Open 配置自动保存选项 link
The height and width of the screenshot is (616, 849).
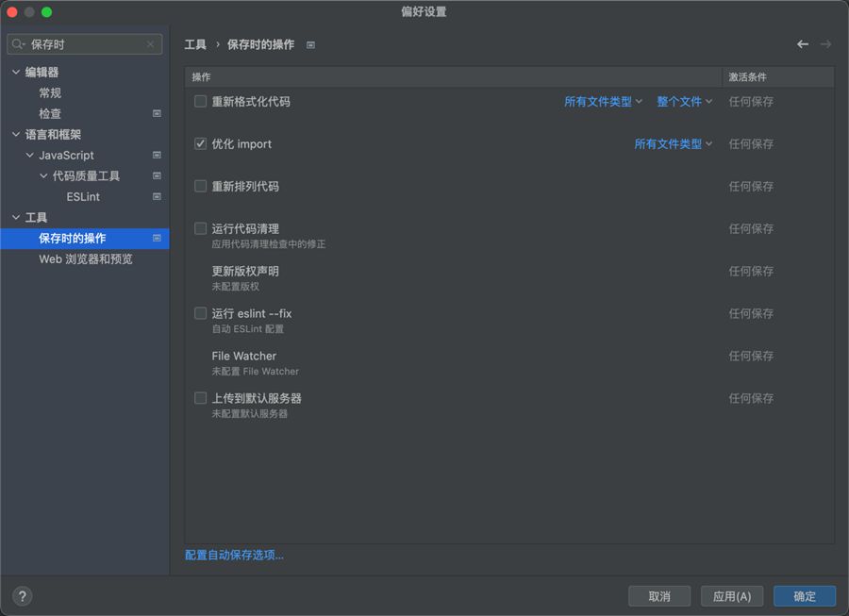coord(234,556)
